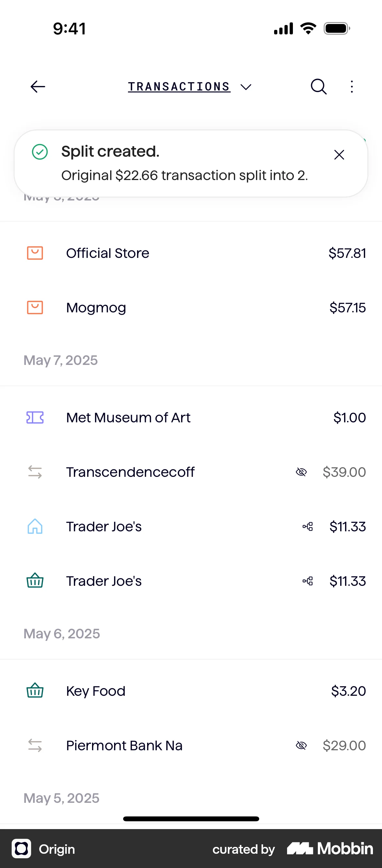Tap the Official Store shopping bag icon

point(35,253)
